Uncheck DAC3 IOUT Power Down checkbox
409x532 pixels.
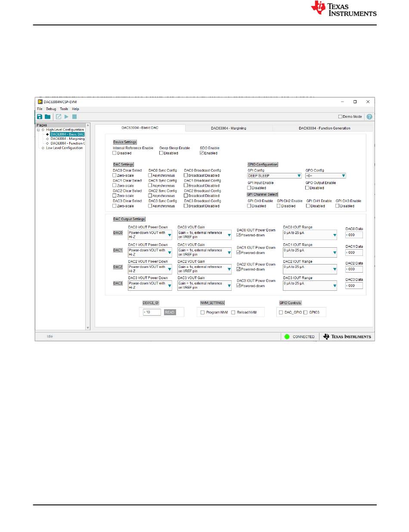[x=239, y=286]
